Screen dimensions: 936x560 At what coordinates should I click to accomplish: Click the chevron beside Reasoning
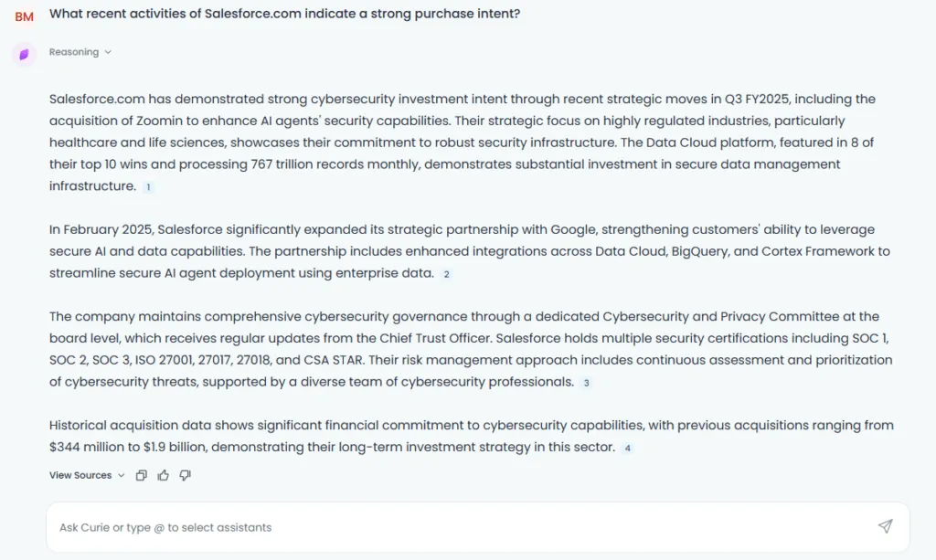tap(108, 52)
